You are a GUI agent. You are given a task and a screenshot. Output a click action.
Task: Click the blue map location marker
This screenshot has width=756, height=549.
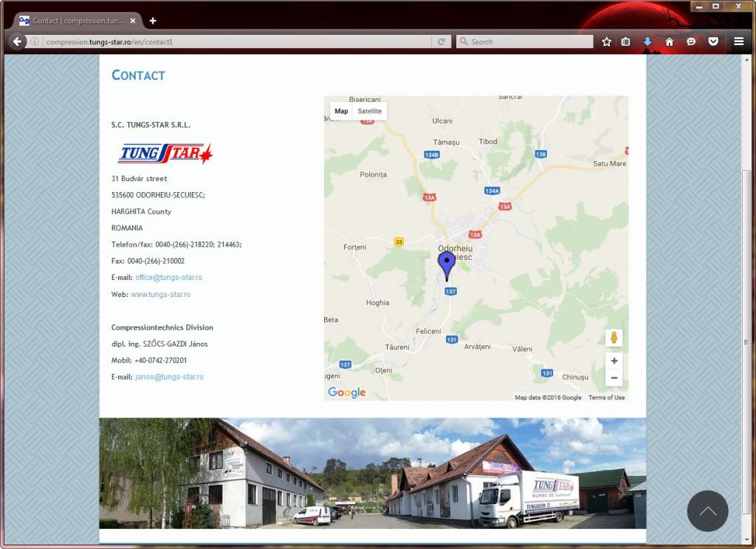tap(447, 265)
